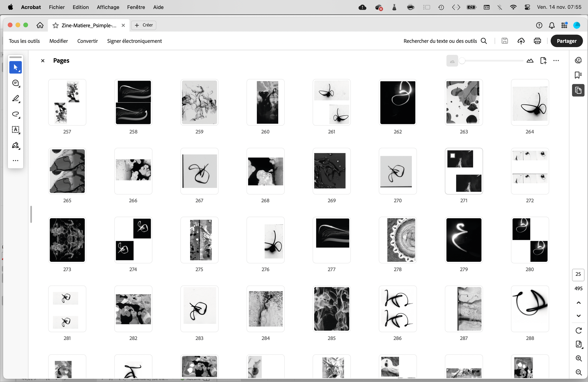This screenshot has height=382, width=588.
Task: Go to next page with down chevron
Action: pyautogui.click(x=578, y=316)
